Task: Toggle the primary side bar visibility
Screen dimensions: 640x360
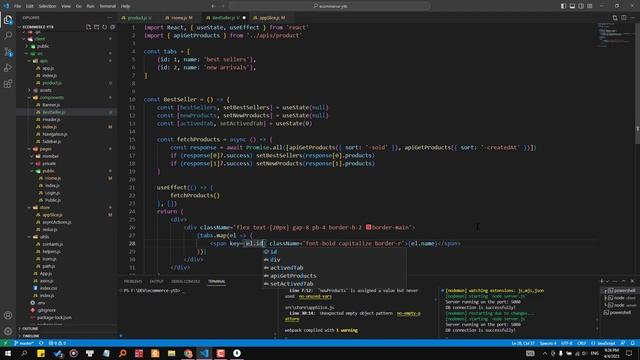Action: [x=563, y=6]
